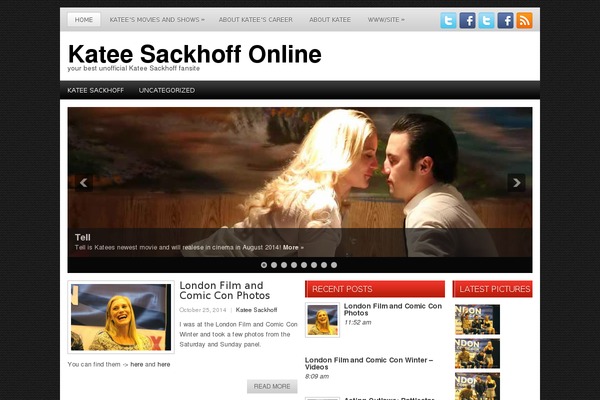Go to previous slide with left arrow
Image resolution: width=600 pixels, height=400 pixels.
84,183
